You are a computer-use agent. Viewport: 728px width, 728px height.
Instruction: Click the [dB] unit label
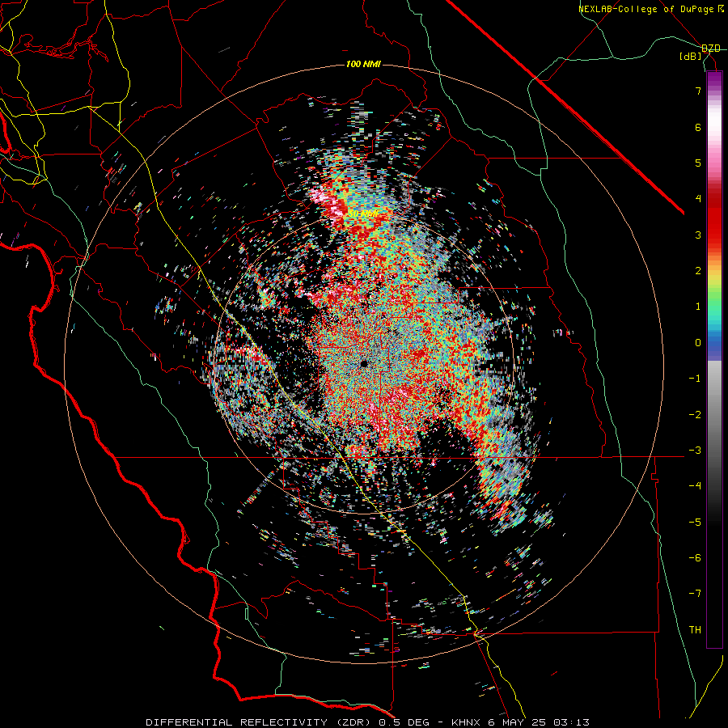click(x=691, y=57)
